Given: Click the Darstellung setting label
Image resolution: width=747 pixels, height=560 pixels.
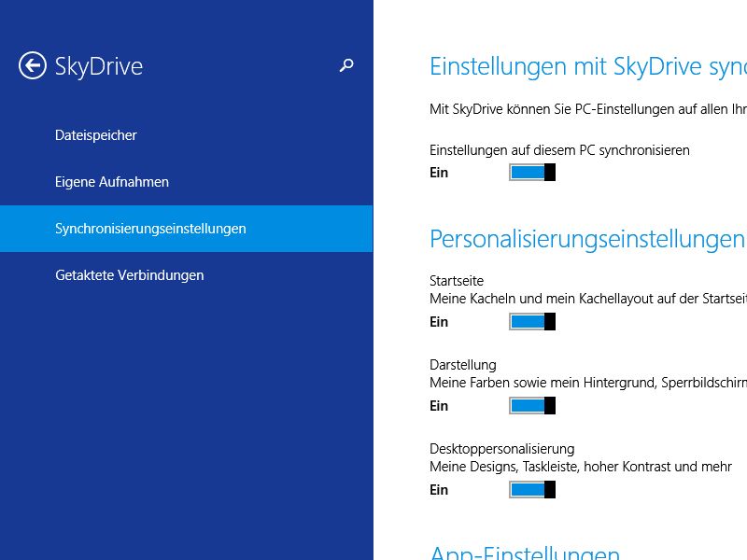Looking at the screenshot, I should point(462,365).
